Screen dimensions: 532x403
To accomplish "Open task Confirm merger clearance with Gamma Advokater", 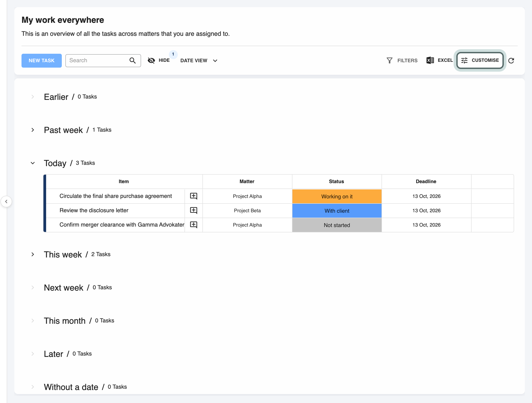I will [x=122, y=225].
